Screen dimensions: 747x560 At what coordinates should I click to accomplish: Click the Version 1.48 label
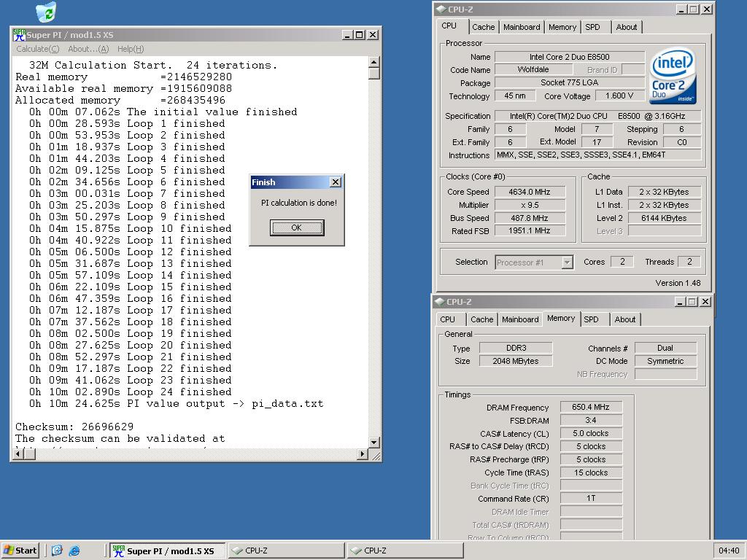678,283
